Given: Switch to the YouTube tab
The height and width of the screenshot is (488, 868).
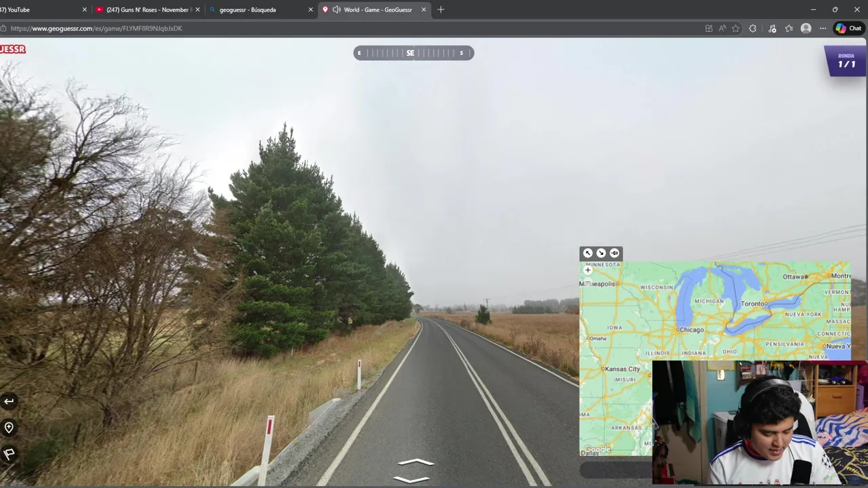Looking at the screenshot, I should pos(41,9).
